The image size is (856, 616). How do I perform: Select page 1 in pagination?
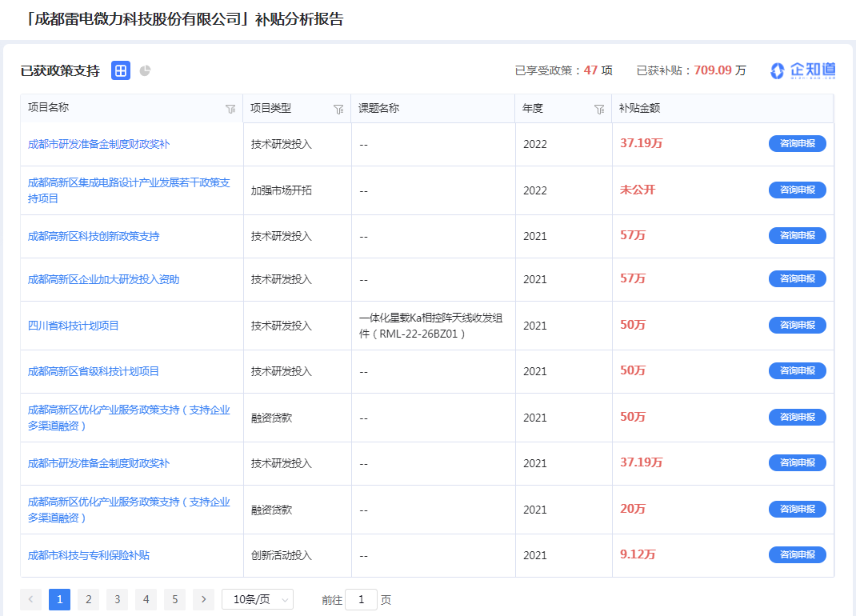click(59, 600)
